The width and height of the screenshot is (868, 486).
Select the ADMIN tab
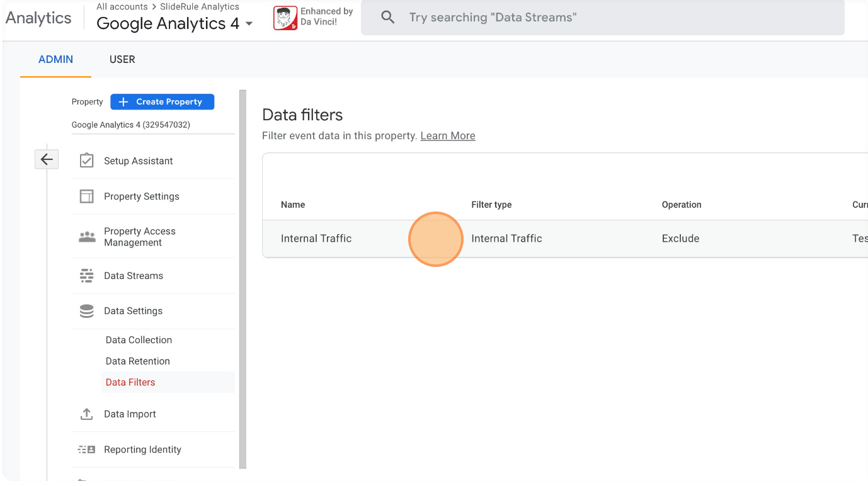[x=55, y=59]
